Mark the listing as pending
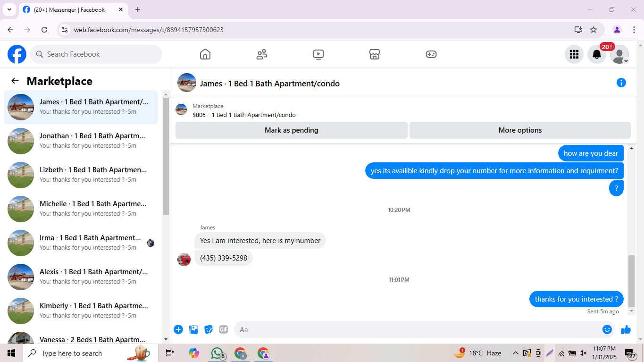 coord(292,130)
